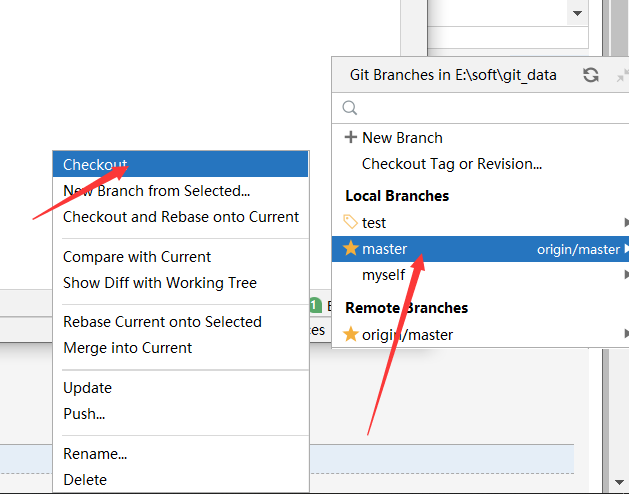Click the plus icon beside New Branch

coord(350,138)
